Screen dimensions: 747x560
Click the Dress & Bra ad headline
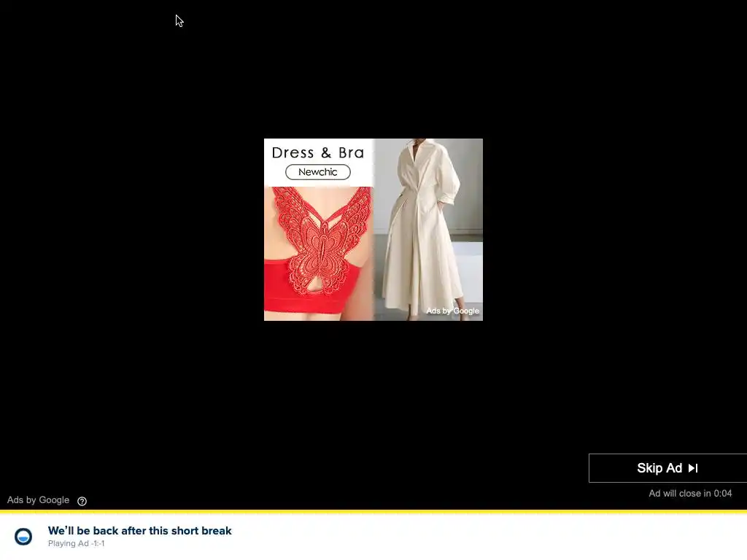(x=318, y=152)
